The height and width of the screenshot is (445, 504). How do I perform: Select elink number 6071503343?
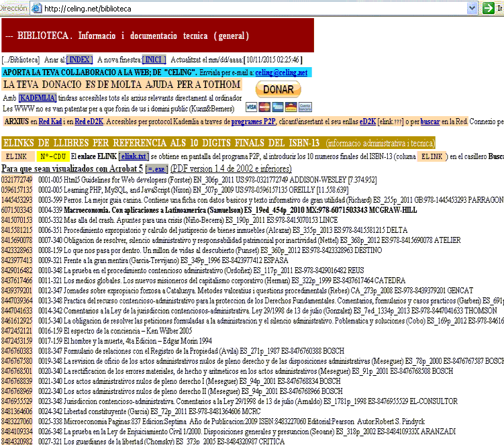coord(17,210)
